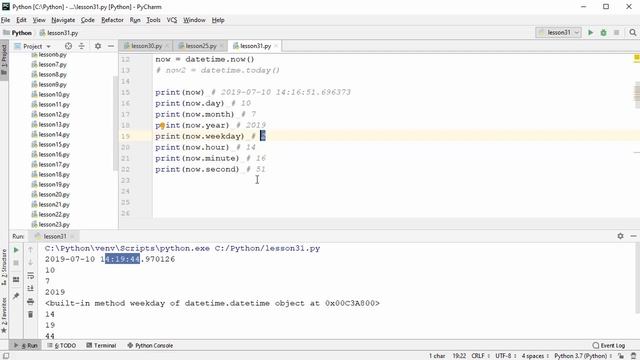The image size is (640, 360).
Task: Open the TODO tool window
Action: point(62,345)
